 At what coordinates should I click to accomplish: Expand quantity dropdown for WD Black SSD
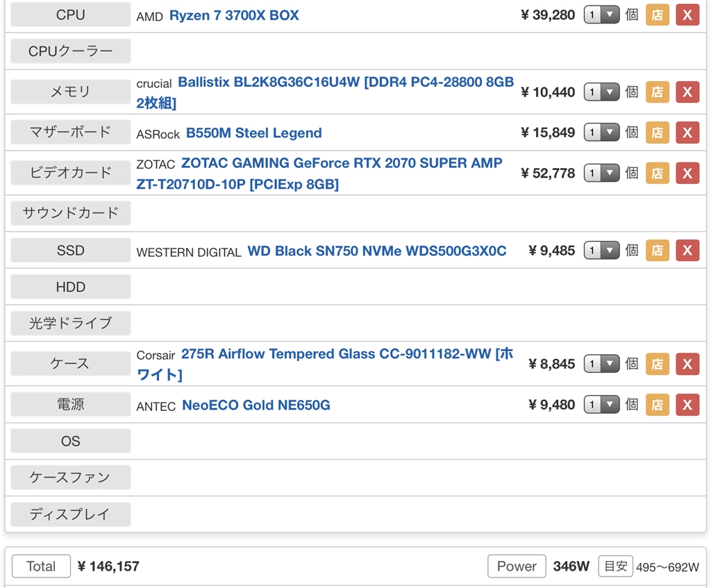click(601, 251)
